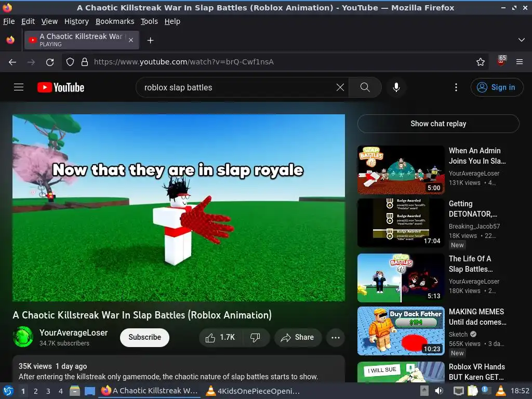Open volume control speaker icon in tray
Screen dimensions: 532x399
pos(439,391)
